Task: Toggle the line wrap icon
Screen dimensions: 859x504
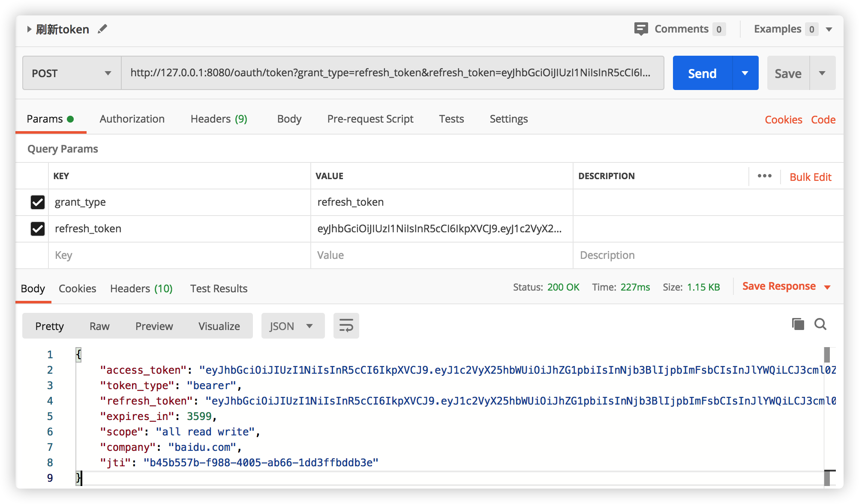Action: (x=346, y=326)
